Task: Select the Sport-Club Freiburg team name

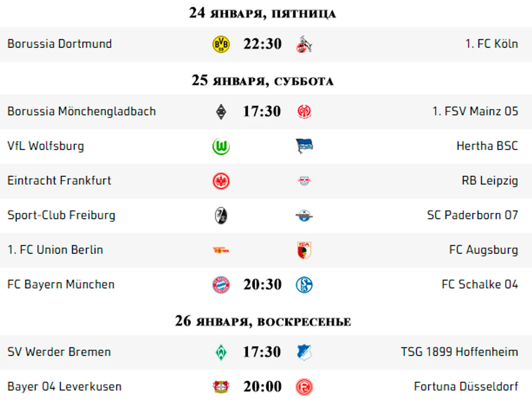Action: 61,215
